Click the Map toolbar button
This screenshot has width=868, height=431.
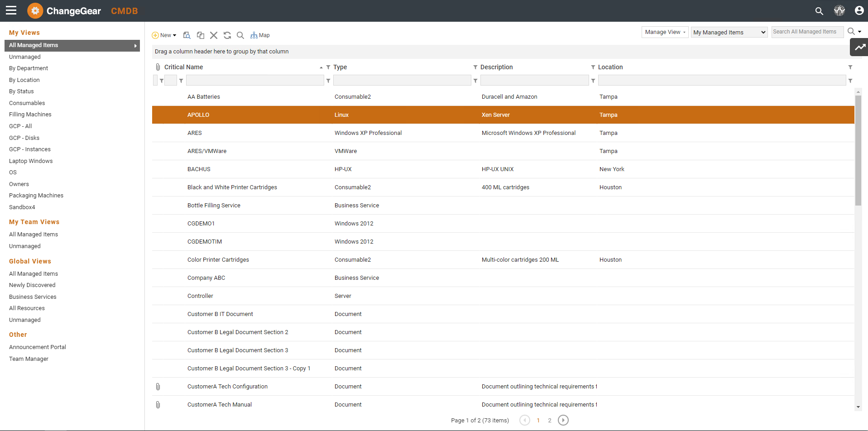(x=260, y=35)
